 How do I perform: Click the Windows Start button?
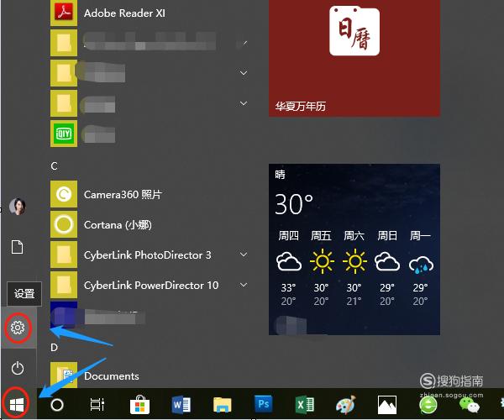point(17,405)
